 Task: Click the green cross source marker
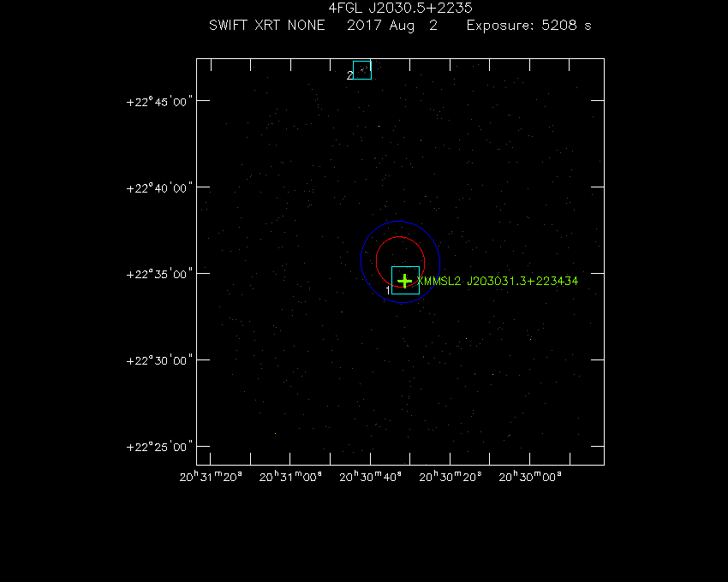click(405, 281)
